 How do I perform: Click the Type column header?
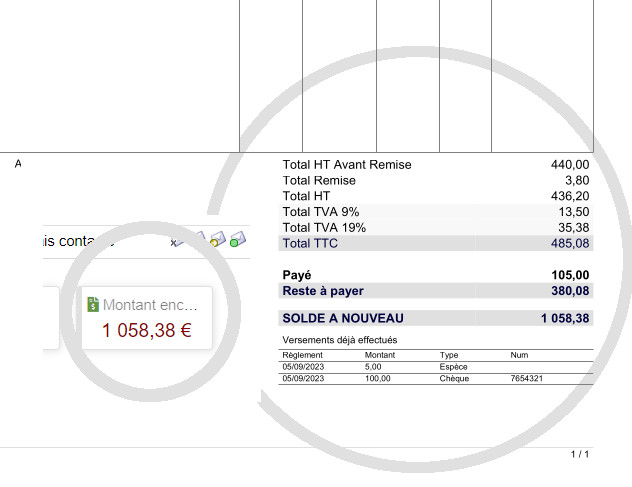449,355
